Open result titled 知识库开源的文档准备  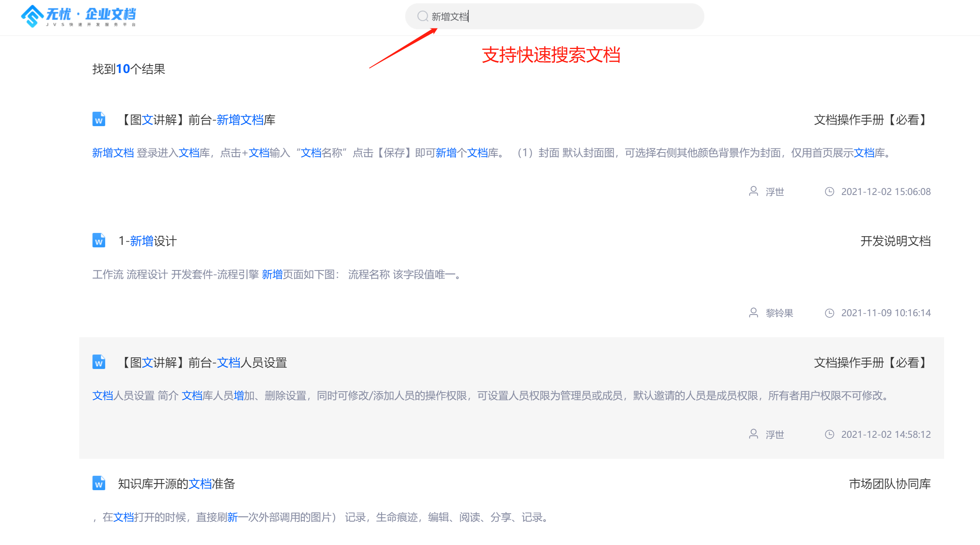point(176,484)
